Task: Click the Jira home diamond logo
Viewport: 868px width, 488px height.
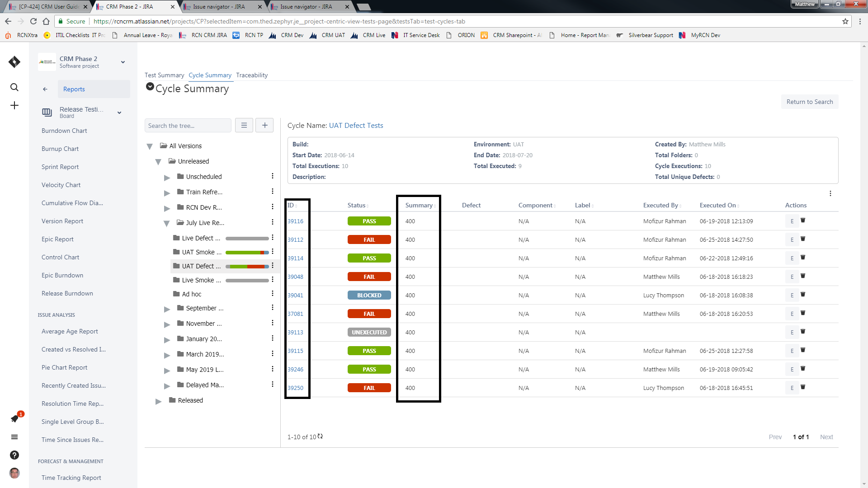Action: 14,62
